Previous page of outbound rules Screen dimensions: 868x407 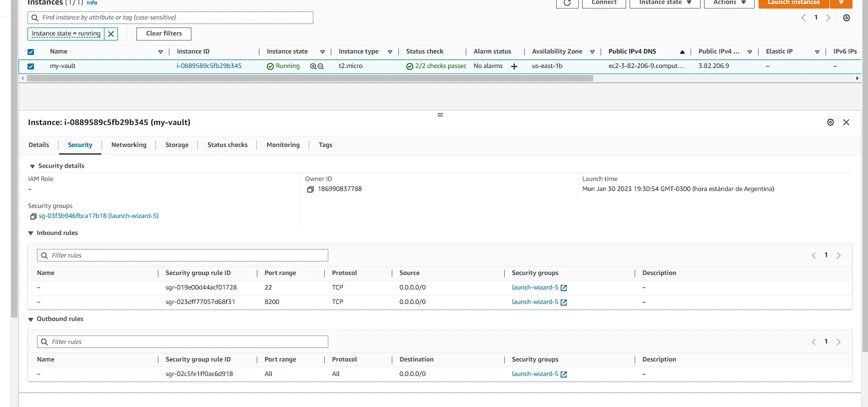click(814, 342)
